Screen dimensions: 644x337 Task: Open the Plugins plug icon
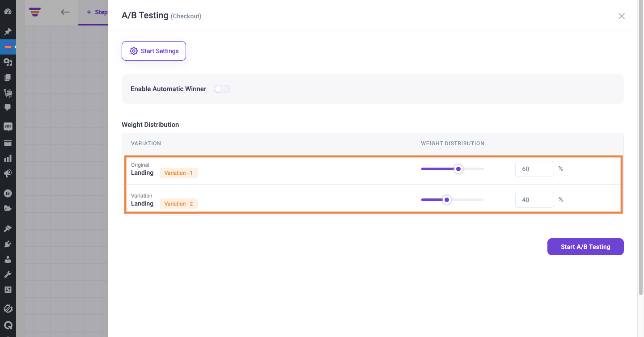pos(8,244)
